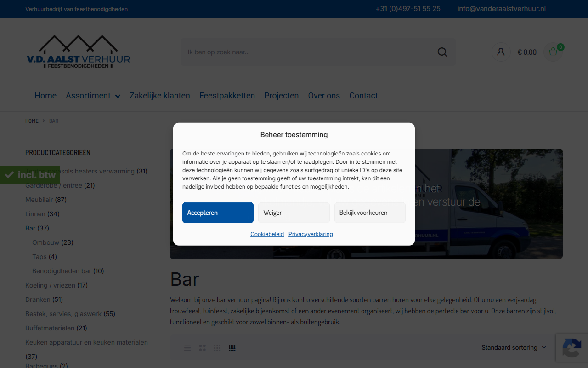Click the Bar category in sidebar
Image resolution: width=588 pixels, height=368 pixels.
tap(30, 228)
